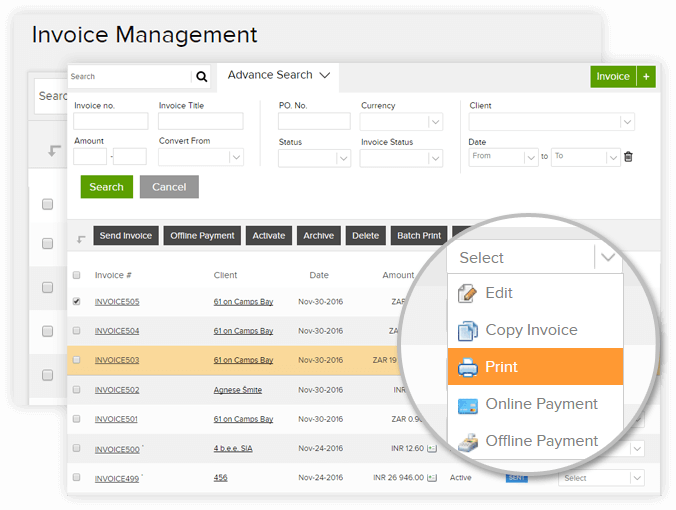Click the back arrow icon in background window

click(x=54, y=151)
